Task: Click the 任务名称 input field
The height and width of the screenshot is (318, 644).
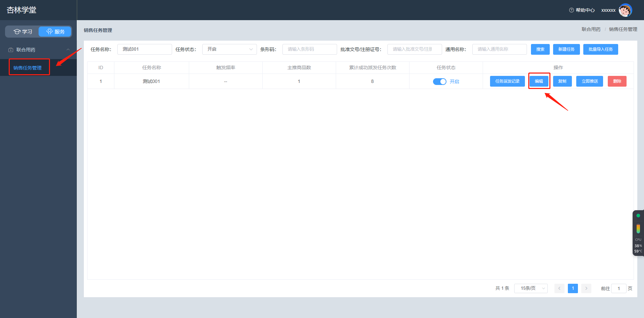Action: tap(145, 49)
